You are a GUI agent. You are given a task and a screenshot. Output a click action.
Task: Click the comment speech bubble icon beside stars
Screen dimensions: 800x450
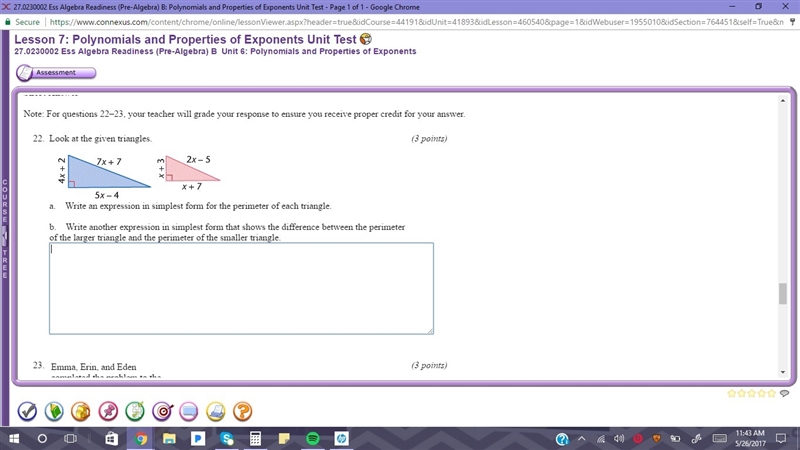[x=785, y=393]
